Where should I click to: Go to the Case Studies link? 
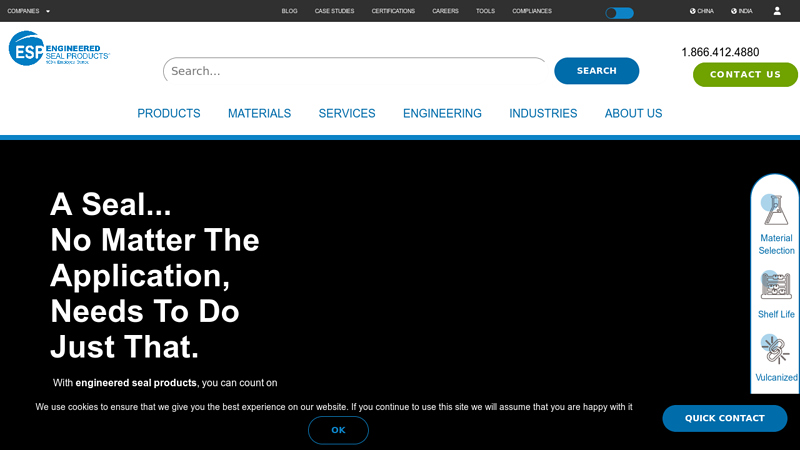(x=334, y=11)
